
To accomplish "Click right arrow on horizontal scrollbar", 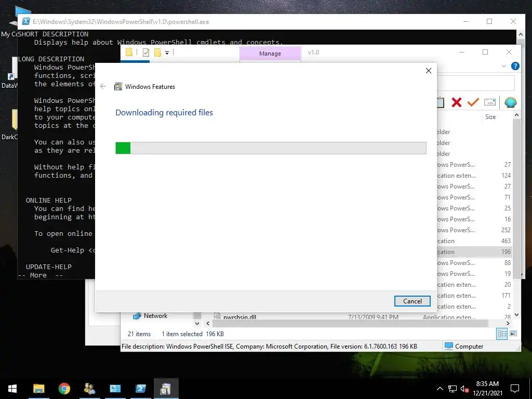I will tap(508, 323).
